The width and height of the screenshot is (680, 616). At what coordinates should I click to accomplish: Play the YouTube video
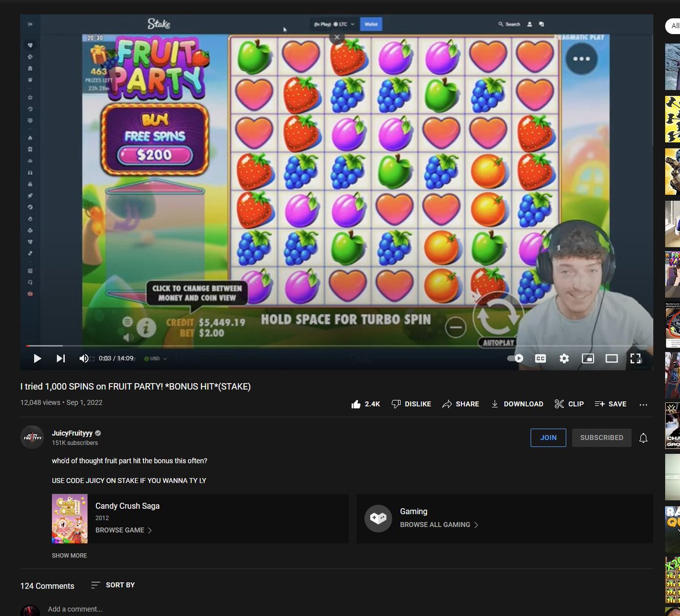(x=37, y=358)
